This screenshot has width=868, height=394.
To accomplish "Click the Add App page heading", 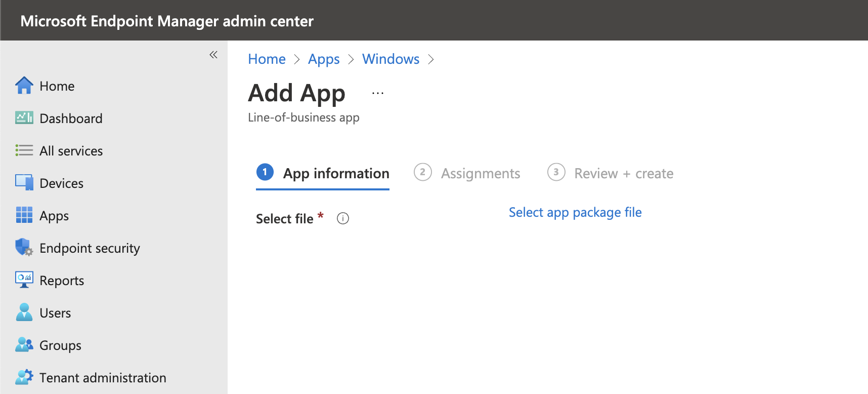I will [x=296, y=94].
